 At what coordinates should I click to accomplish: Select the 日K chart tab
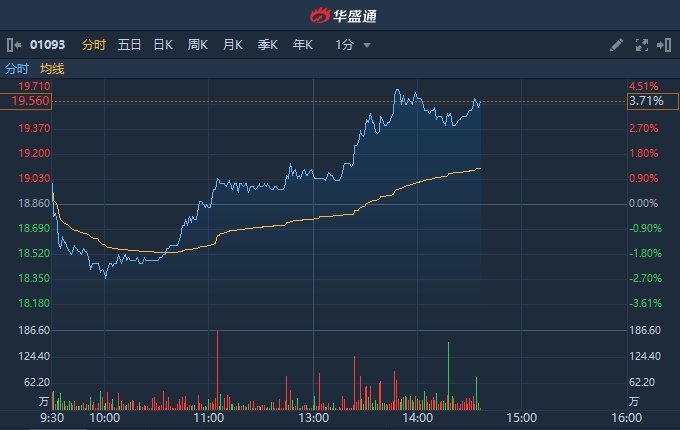click(x=163, y=45)
